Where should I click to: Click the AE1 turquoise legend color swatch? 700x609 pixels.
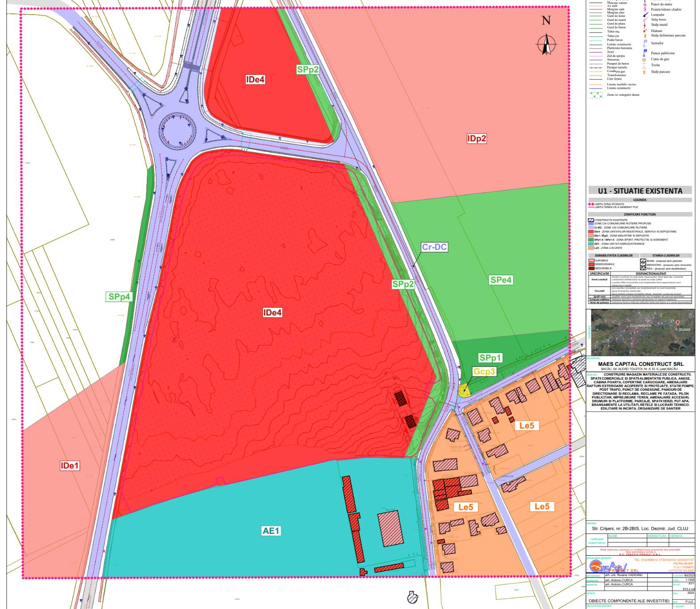pos(591,244)
